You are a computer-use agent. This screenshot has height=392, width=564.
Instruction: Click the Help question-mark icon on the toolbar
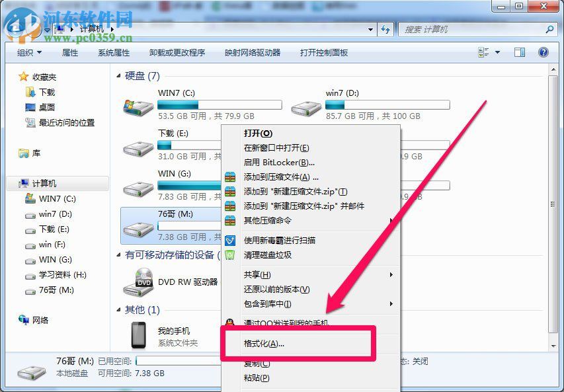coord(543,52)
